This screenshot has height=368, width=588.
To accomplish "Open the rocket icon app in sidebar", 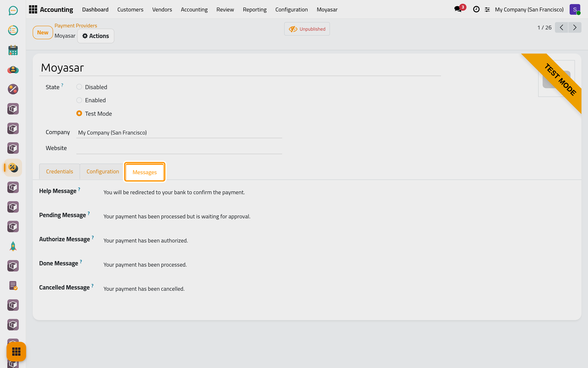I will [13, 246].
